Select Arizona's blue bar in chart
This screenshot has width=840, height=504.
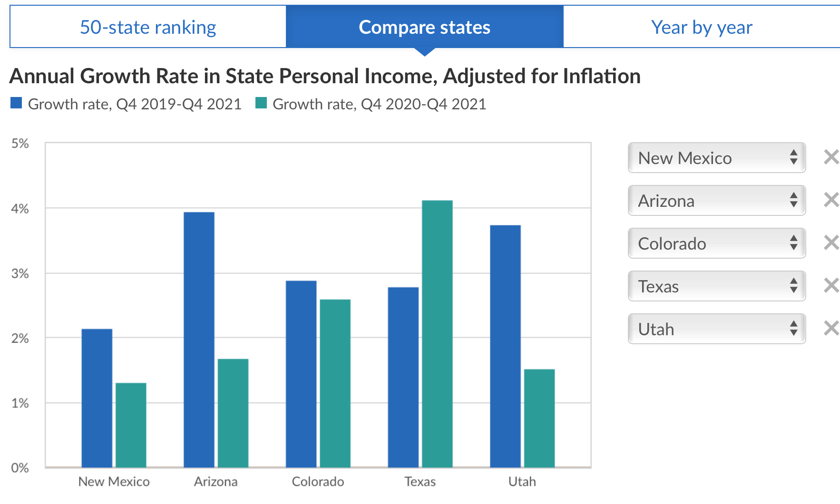click(199, 339)
